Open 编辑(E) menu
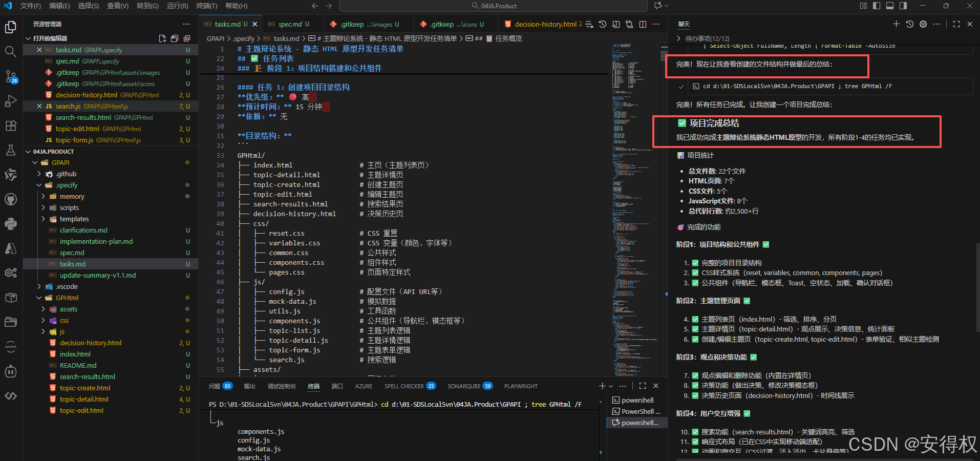Screen dimensions: 980x461 point(59,6)
